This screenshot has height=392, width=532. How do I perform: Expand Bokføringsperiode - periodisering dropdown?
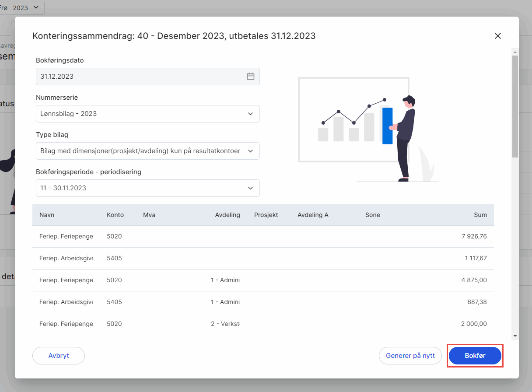point(147,188)
